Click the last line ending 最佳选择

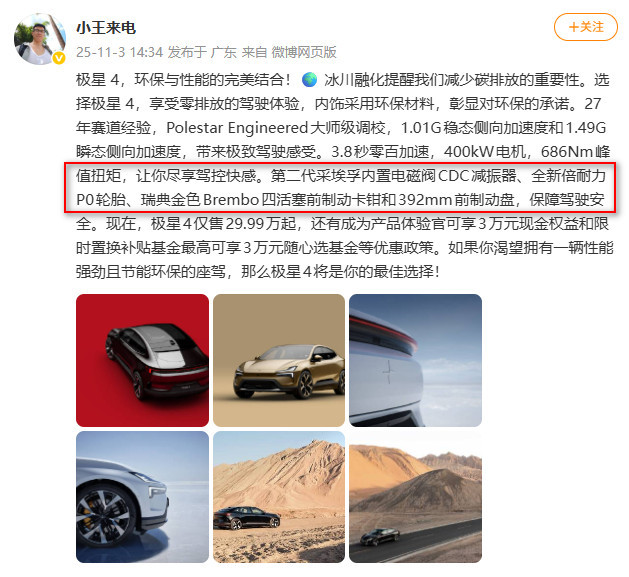[258, 272]
